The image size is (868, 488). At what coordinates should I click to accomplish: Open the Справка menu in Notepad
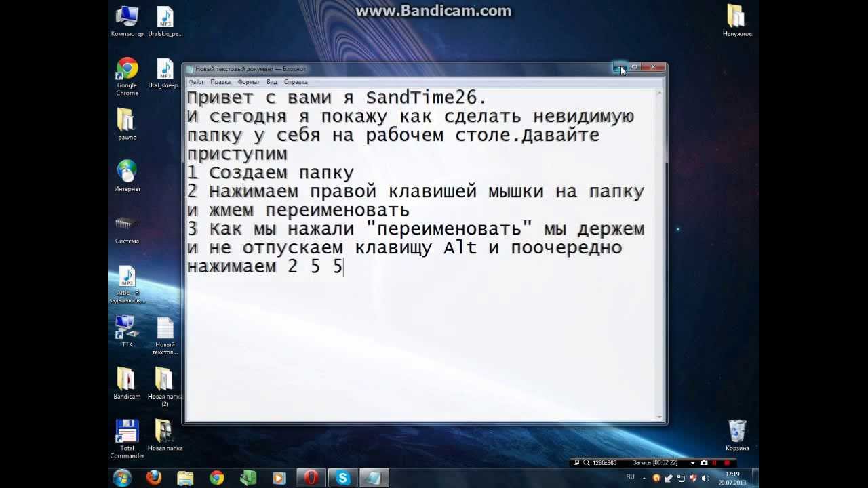(x=296, y=82)
